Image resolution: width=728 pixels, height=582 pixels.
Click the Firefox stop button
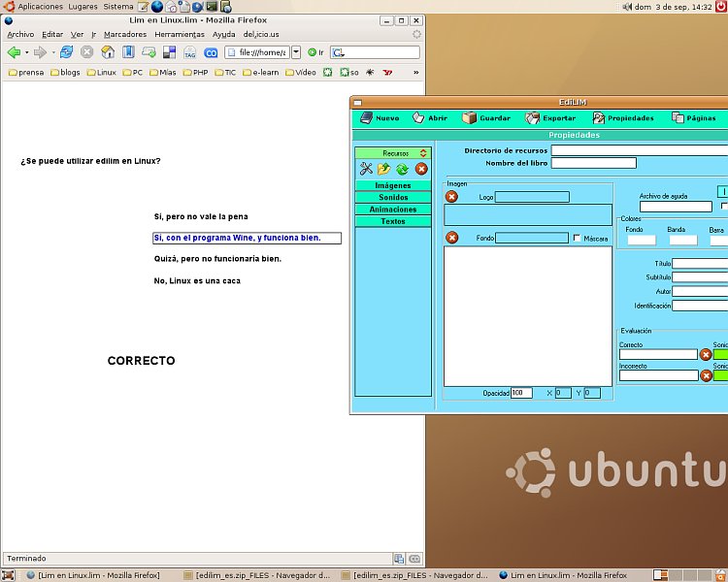[x=86, y=52]
